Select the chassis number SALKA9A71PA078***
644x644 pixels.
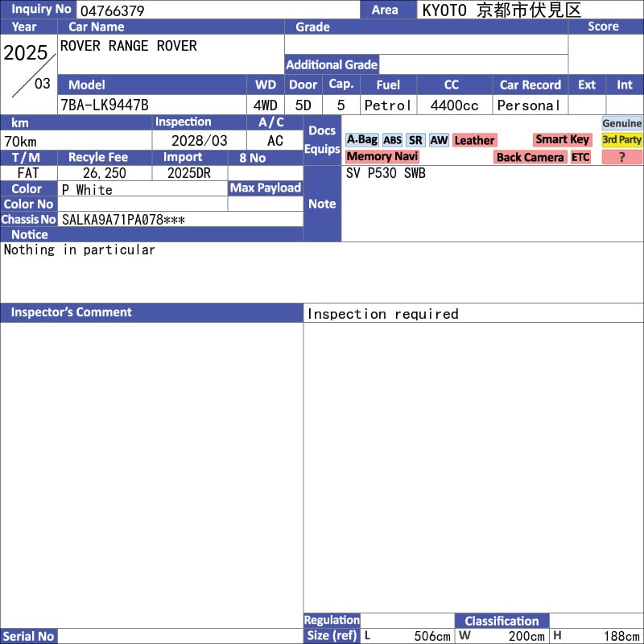(123, 219)
